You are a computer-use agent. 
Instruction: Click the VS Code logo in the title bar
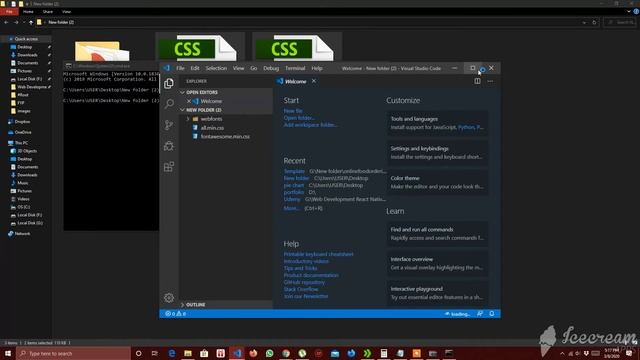[x=167, y=68]
